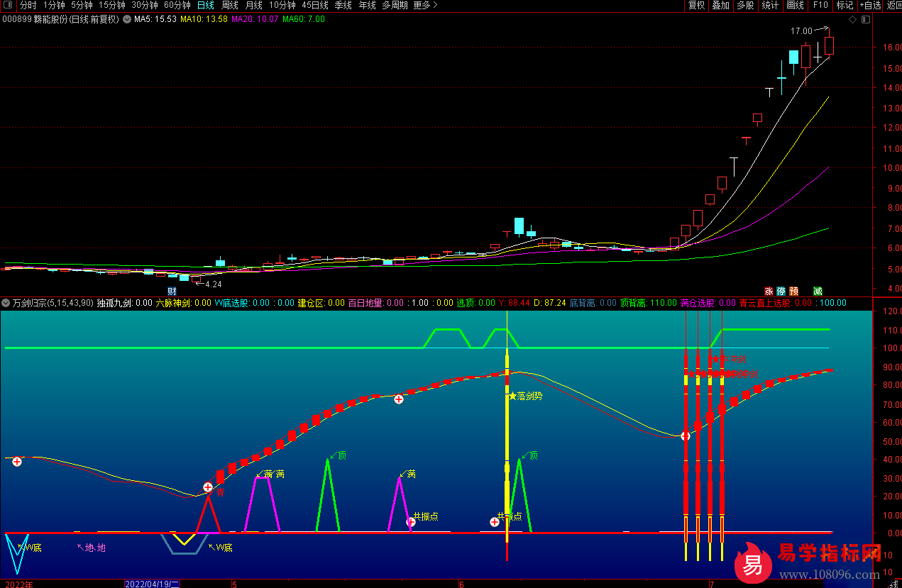Click the 停 signal badge
Viewport: 902px width, 588px height.
(x=781, y=291)
